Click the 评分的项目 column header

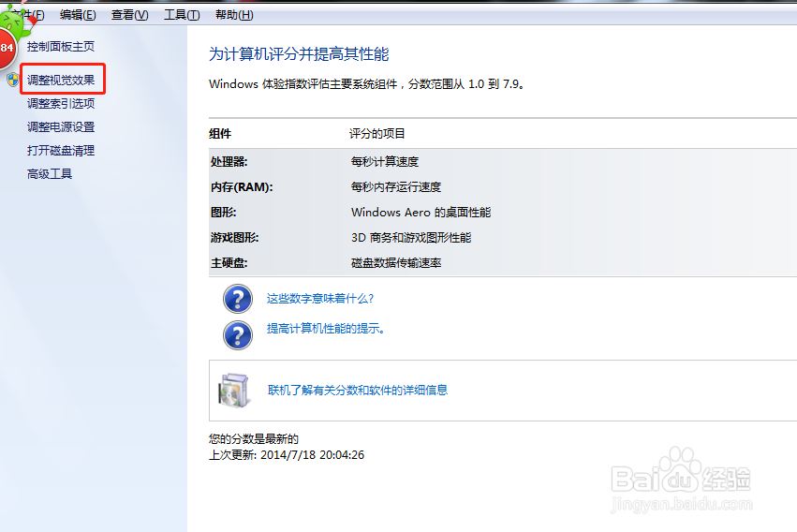coord(376,134)
